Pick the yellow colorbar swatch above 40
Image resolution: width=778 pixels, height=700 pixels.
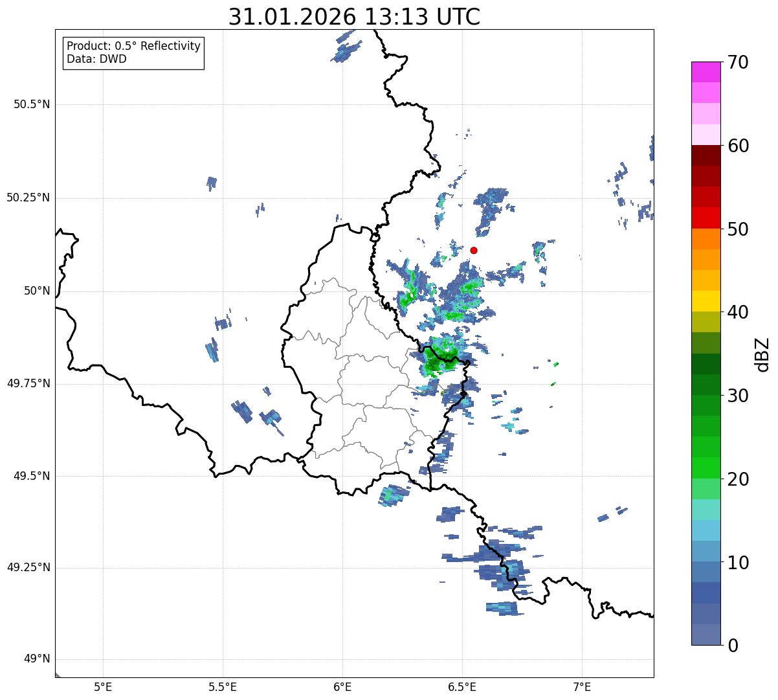point(706,301)
